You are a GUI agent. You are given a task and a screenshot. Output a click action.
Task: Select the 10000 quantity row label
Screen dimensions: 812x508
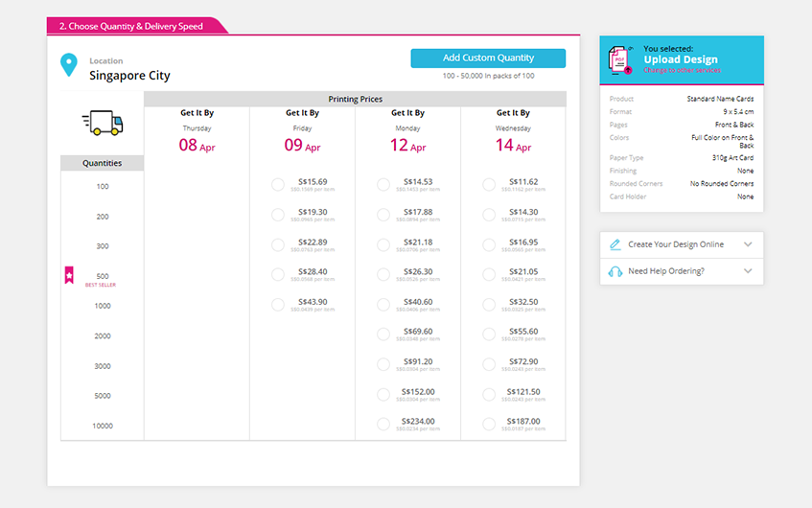(x=103, y=426)
